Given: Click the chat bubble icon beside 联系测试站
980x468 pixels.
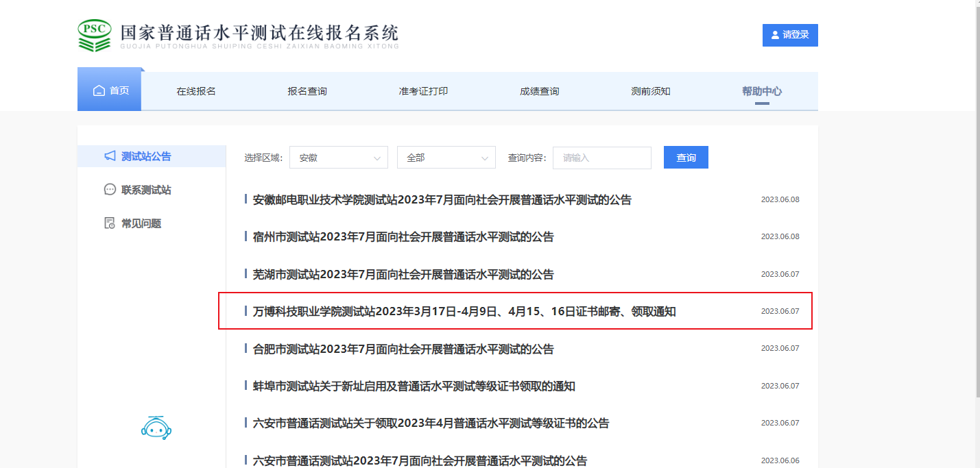Looking at the screenshot, I should [110, 190].
